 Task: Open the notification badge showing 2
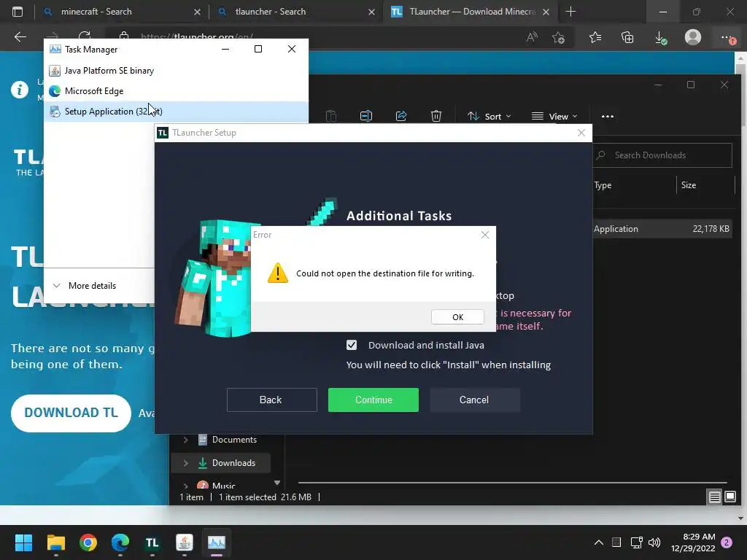pyautogui.click(x=727, y=542)
